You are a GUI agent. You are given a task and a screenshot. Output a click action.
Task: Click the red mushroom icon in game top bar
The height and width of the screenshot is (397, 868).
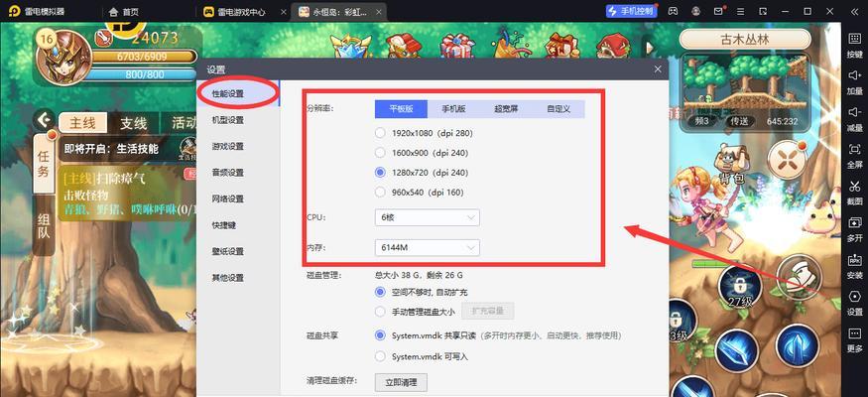(614, 46)
